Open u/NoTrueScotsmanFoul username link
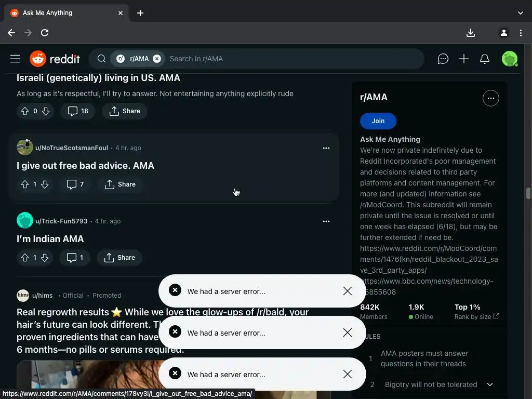 tap(72, 148)
